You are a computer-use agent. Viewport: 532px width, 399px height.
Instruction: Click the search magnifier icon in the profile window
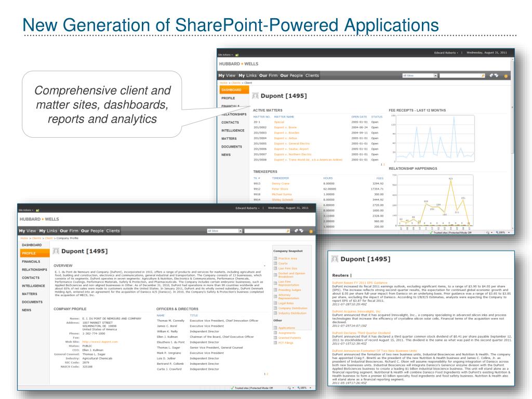(288, 231)
